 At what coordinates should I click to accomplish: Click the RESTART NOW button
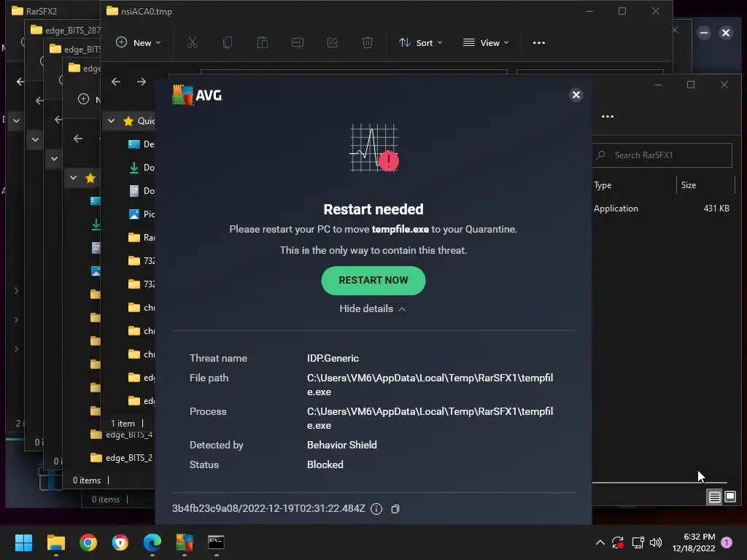click(373, 281)
